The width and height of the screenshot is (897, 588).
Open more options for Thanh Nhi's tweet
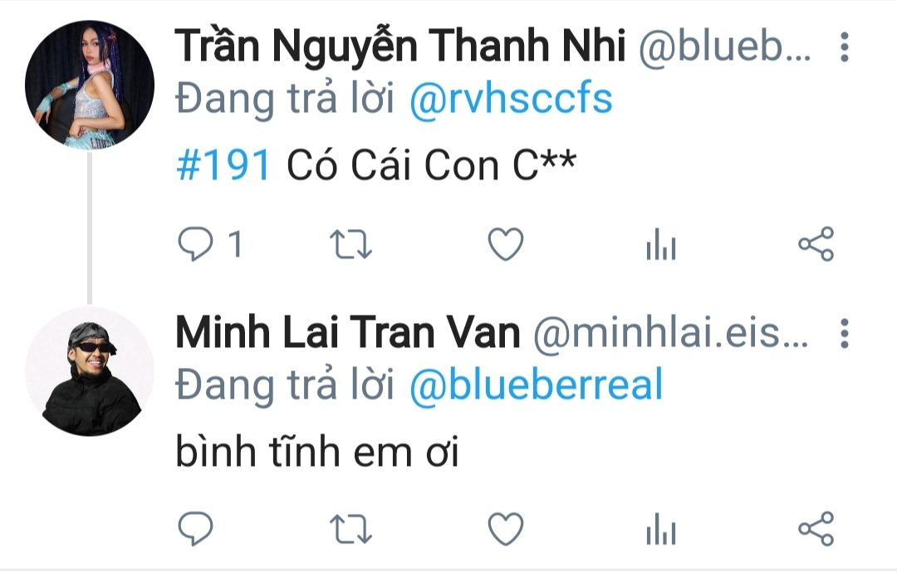click(845, 47)
